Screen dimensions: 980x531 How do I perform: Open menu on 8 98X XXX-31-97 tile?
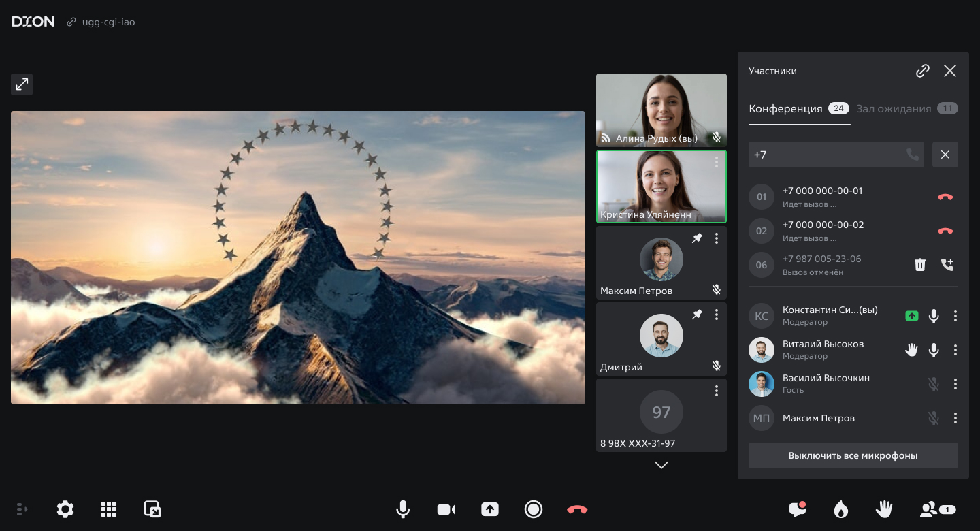point(716,391)
